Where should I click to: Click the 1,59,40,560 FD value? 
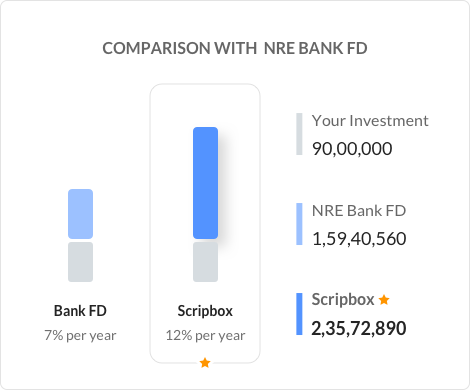point(359,239)
